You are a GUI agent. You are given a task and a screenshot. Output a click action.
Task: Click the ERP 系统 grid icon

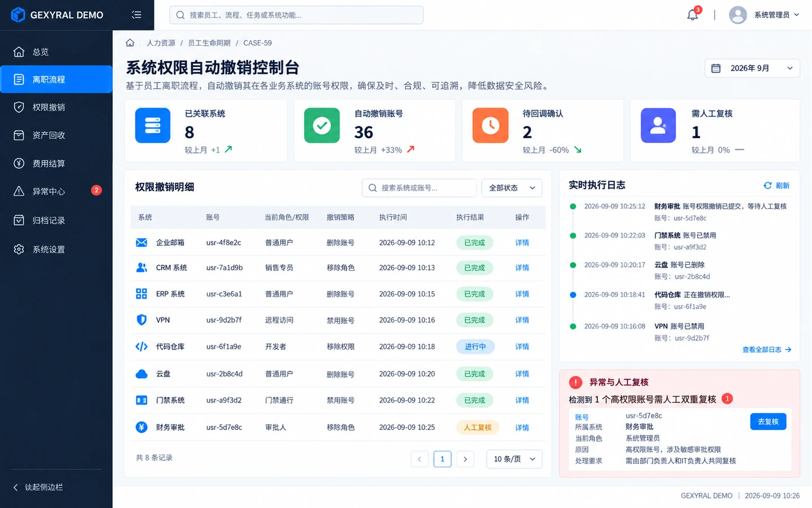coord(142,294)
